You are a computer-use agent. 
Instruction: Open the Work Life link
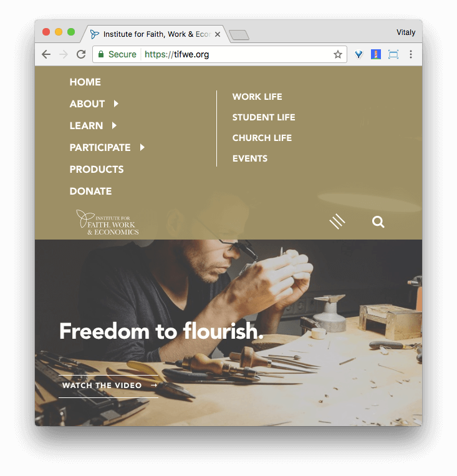click(257, 97)
